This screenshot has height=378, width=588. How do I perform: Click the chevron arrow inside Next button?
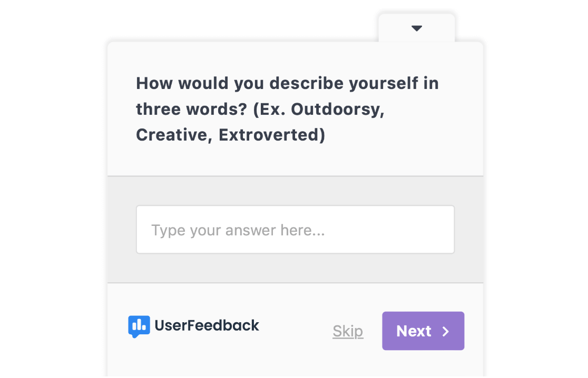click(x=446, y=331)
